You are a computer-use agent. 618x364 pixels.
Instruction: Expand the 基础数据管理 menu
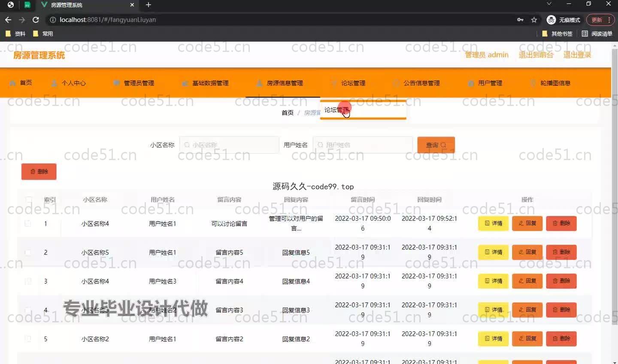point(206,83)
